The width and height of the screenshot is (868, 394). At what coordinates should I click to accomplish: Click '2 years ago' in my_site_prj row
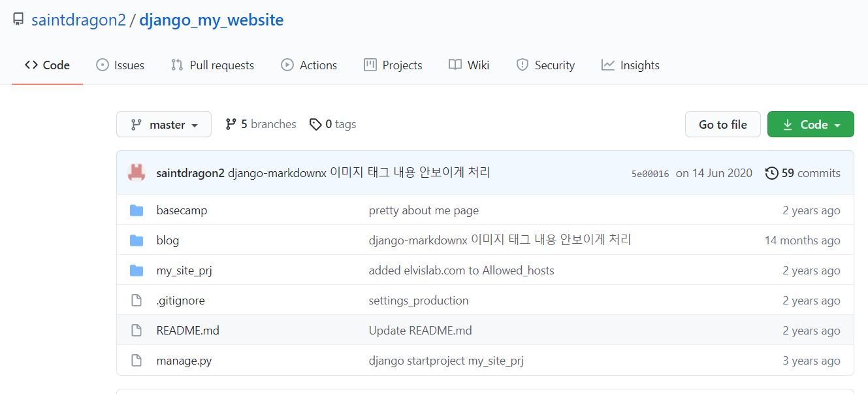point(812,271)
